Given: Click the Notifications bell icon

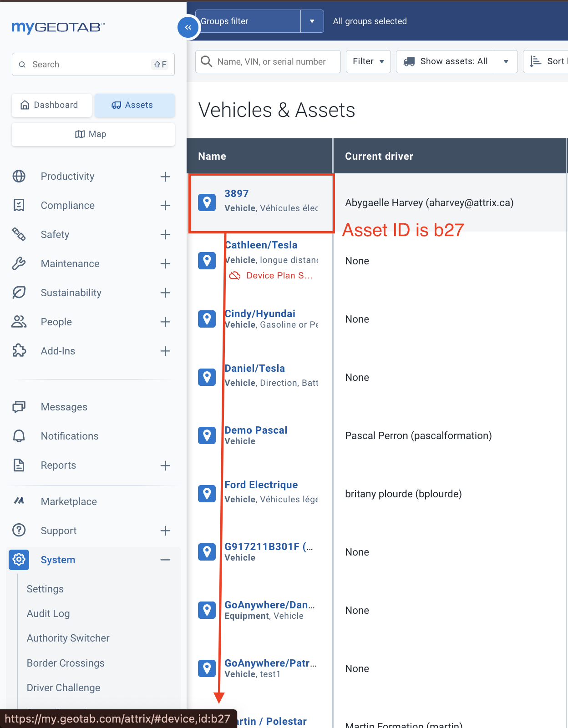Looking at the screenshot, I should tap(19, 436).
